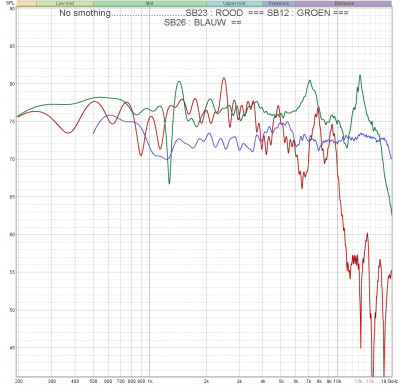
Task: Select the Mid band segment in top bar
Action: point(150,4)
